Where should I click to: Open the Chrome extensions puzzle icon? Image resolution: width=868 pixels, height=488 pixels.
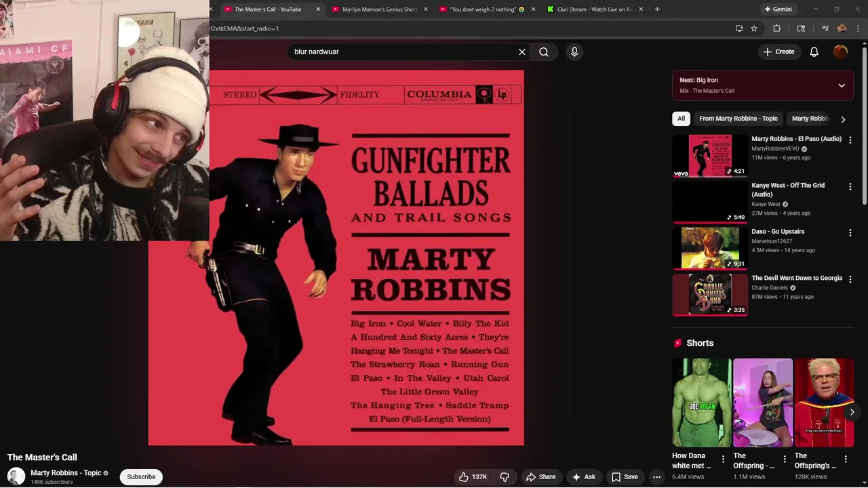(x=777, y=28)
